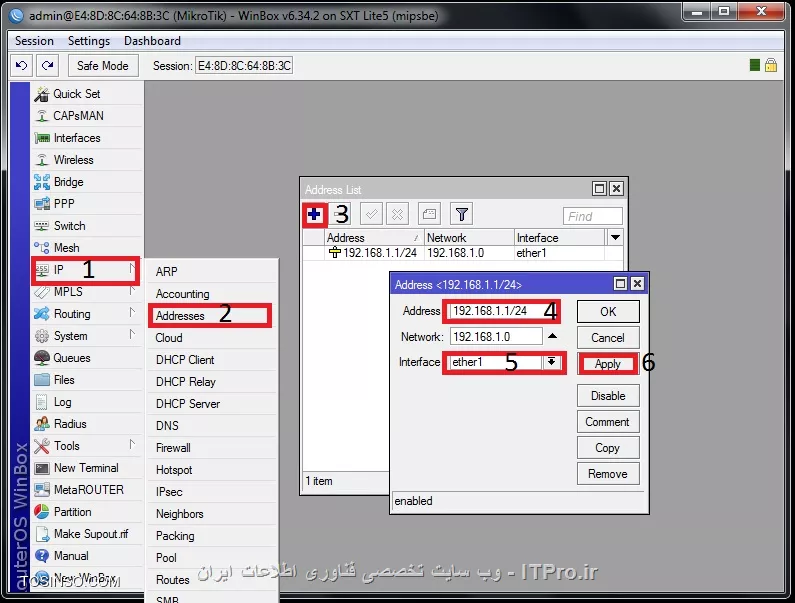Image resolution: width=795 pixels, height=603 pixels.
Task: Expand the IP submenu in the sidebar
Action: point(86,270)
